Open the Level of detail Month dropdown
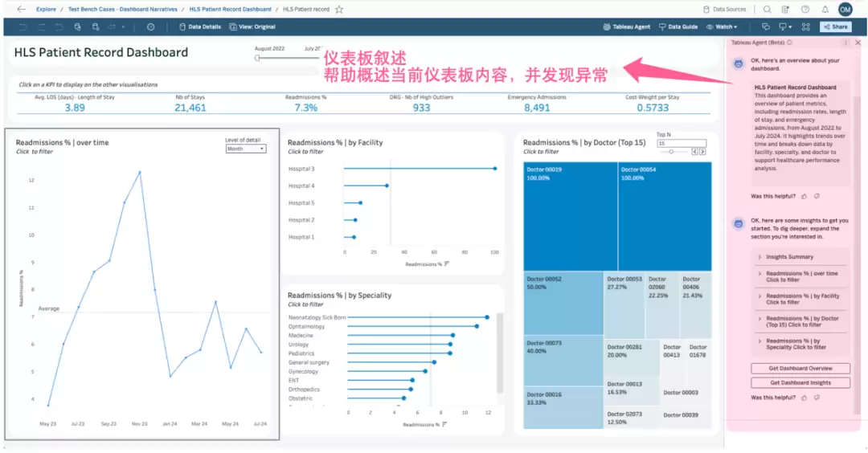Viewport: 868px width, 453px height. (246, 149)
